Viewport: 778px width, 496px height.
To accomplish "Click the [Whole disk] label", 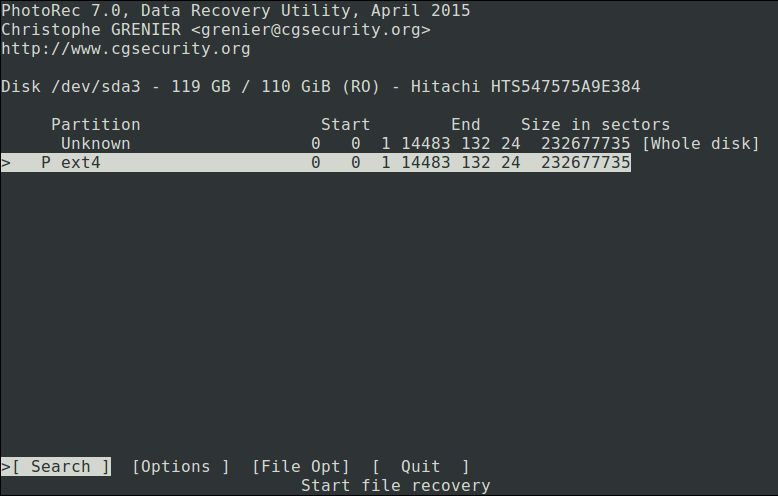I will tap(700, 144).
